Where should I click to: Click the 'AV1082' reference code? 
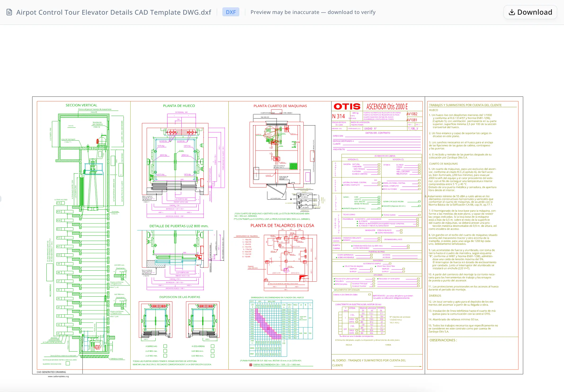[412, 114]
